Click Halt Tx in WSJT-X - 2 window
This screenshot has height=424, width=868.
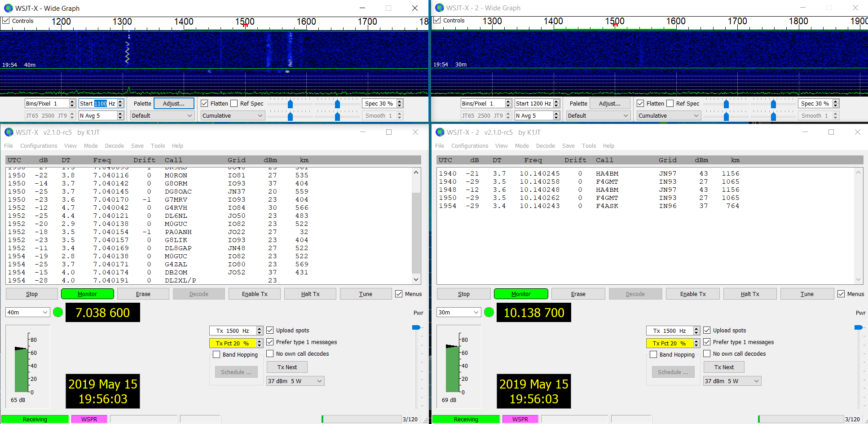click(x=750, y=294)
